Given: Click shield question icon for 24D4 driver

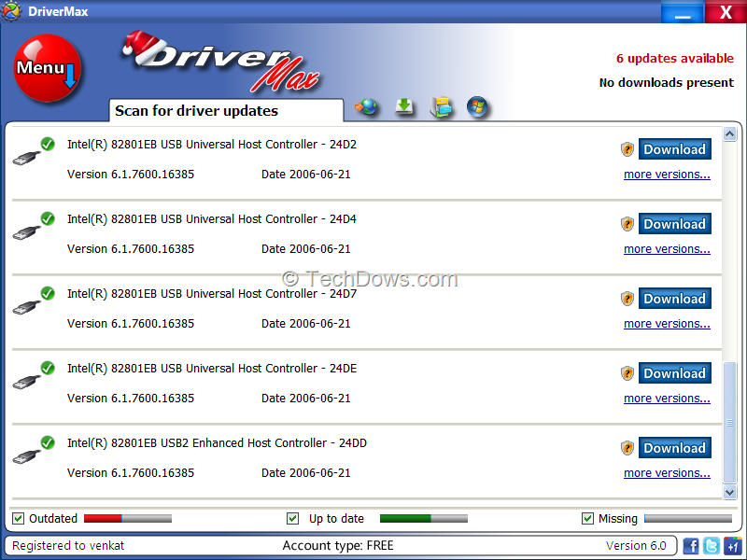Looking at the screenshot, I should (x=627, y=224).
